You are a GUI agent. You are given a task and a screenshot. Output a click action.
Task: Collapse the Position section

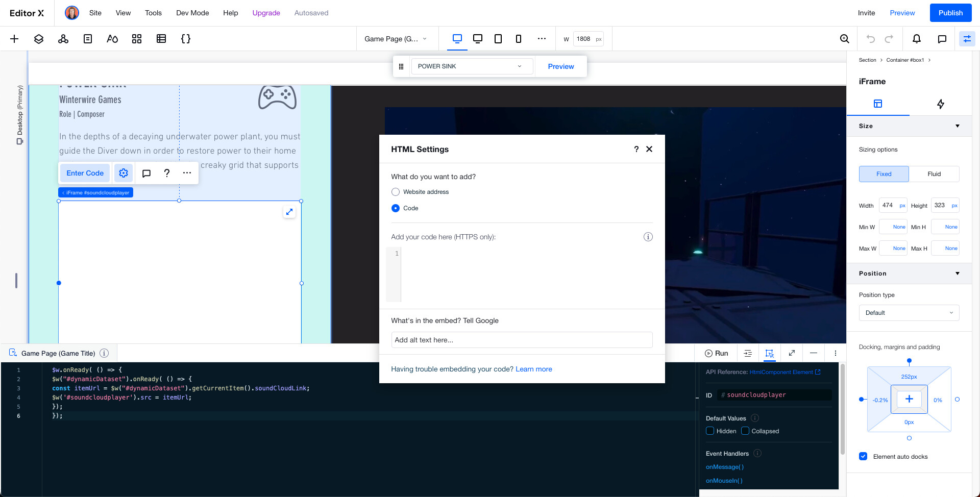(958, 274)
